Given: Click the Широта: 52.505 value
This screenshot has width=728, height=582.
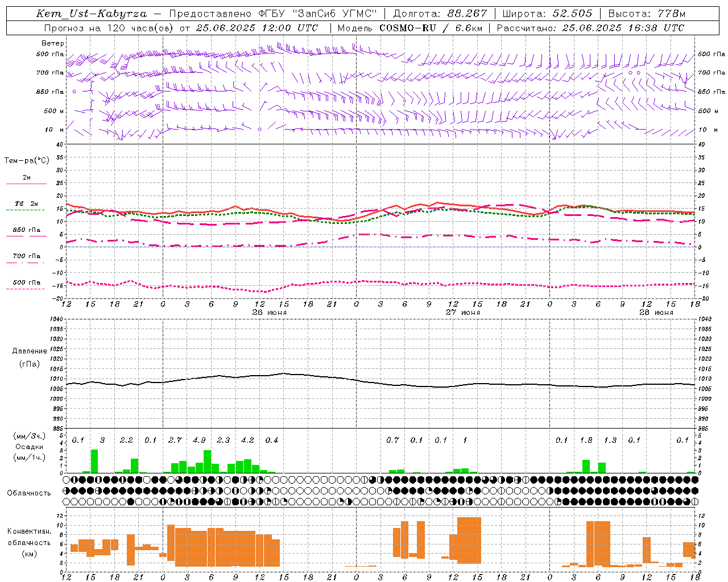Looking at the screenshot, I should 547,14.
